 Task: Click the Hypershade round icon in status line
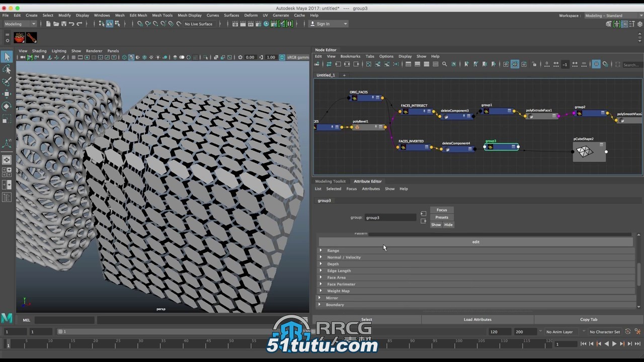[266, 24]
